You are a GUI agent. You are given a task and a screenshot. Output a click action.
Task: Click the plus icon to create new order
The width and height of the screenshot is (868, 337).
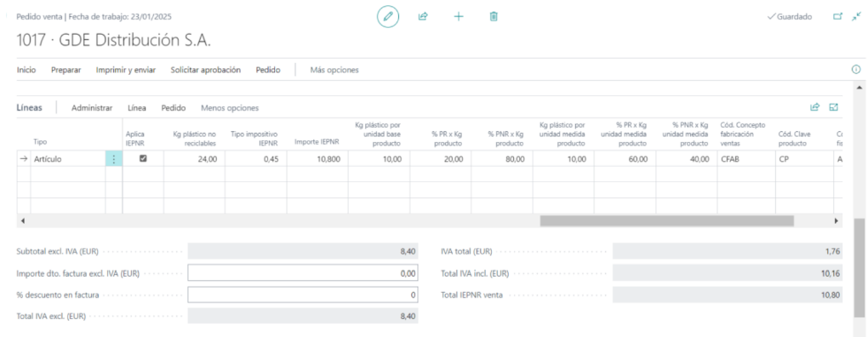point(459,17)
